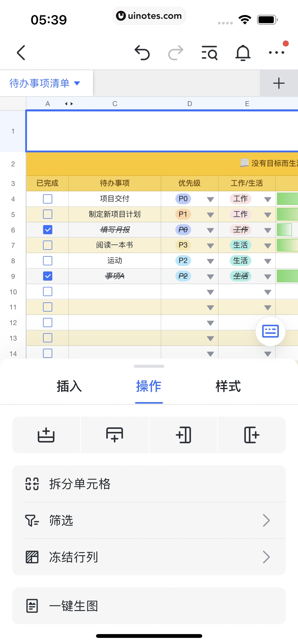This screenshot has width=298, height=644.
Task: Select the P3 priority tag
Action: pyautogui.click(x=183, y=245)
